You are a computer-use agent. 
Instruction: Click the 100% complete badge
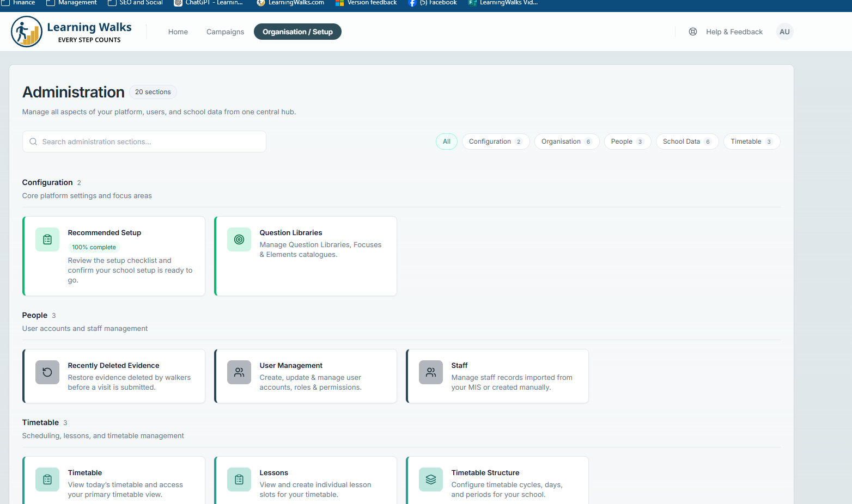click(x=94, y=247)
